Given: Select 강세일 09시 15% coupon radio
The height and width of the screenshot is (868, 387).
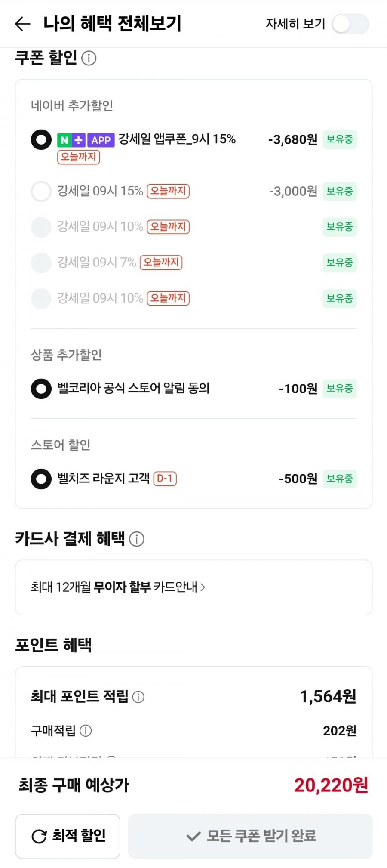Looking at the screenshot, I should tap(41, 192).
